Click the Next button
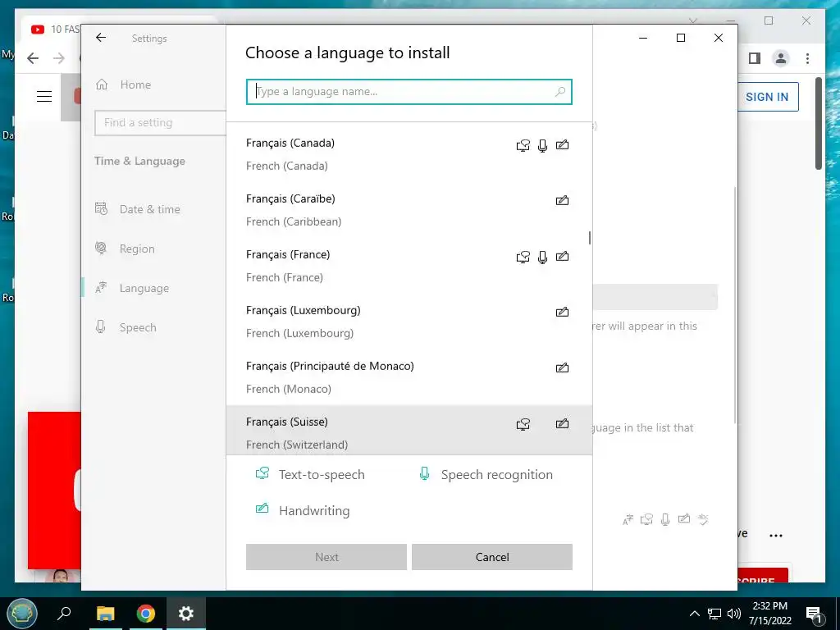Viewport: 840px width, 630px height. click(326, 557)
